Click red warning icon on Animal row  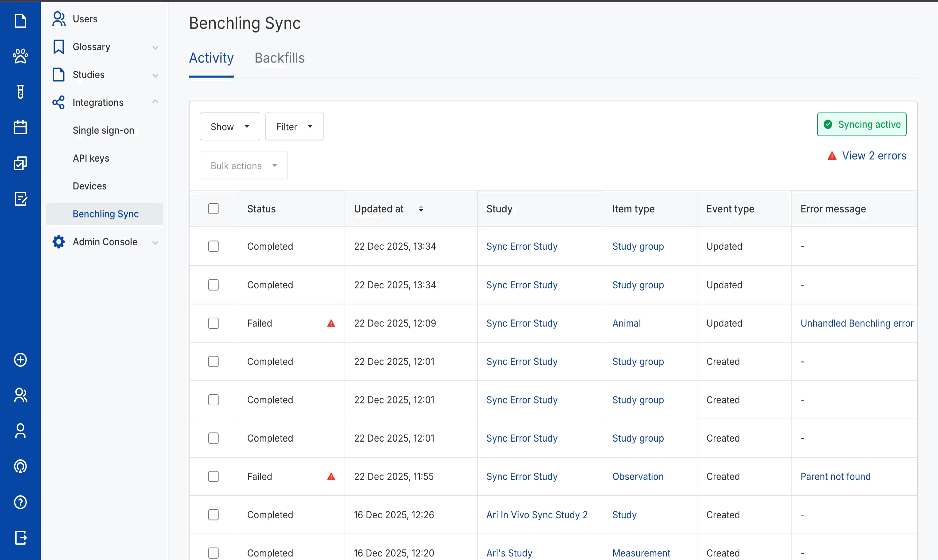[331, 323]
